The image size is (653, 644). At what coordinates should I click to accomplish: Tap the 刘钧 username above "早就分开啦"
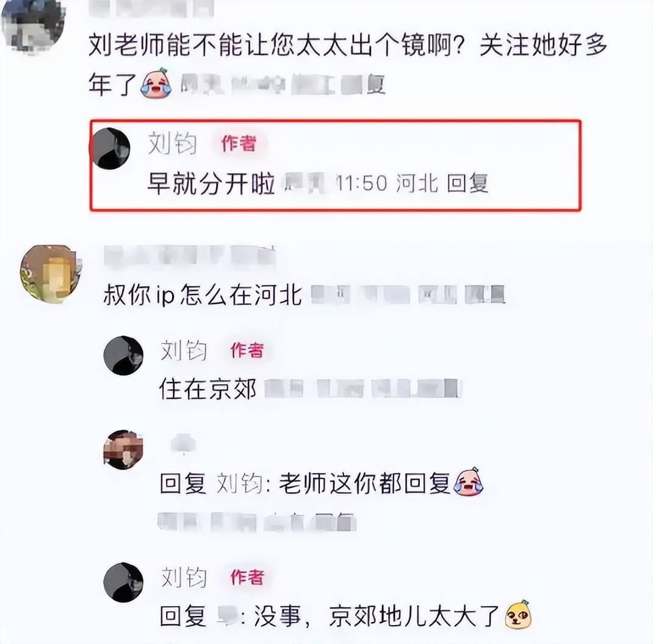coord(173,144)
